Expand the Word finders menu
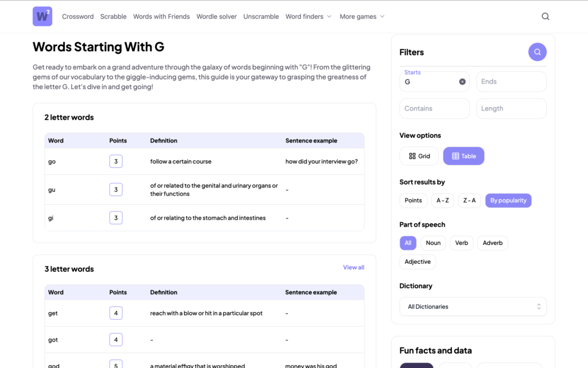 pyautogui.click(x=308, y=17)
